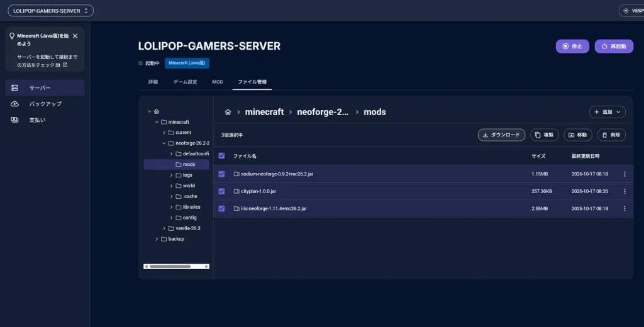Viewport: 644px width, 327px height.
Task: Click the config folder icon in the tree
Action: pos(179,218)
